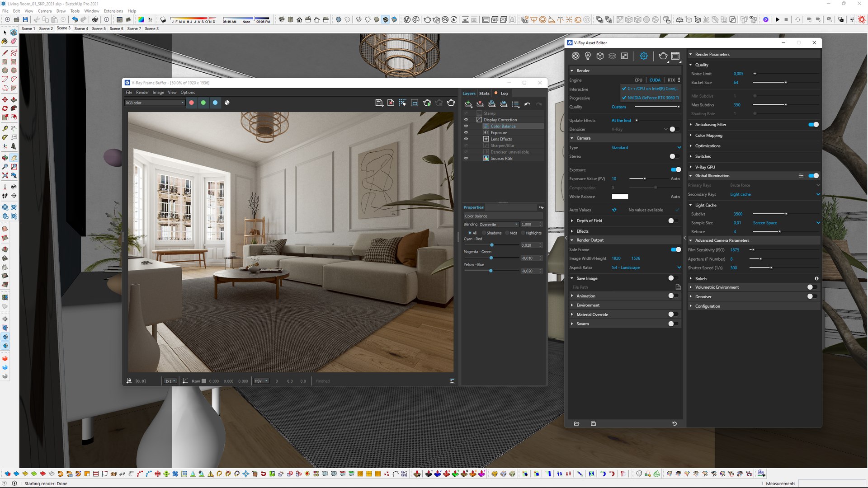Open Frame Buffer Image menu

tap(158, 93)
